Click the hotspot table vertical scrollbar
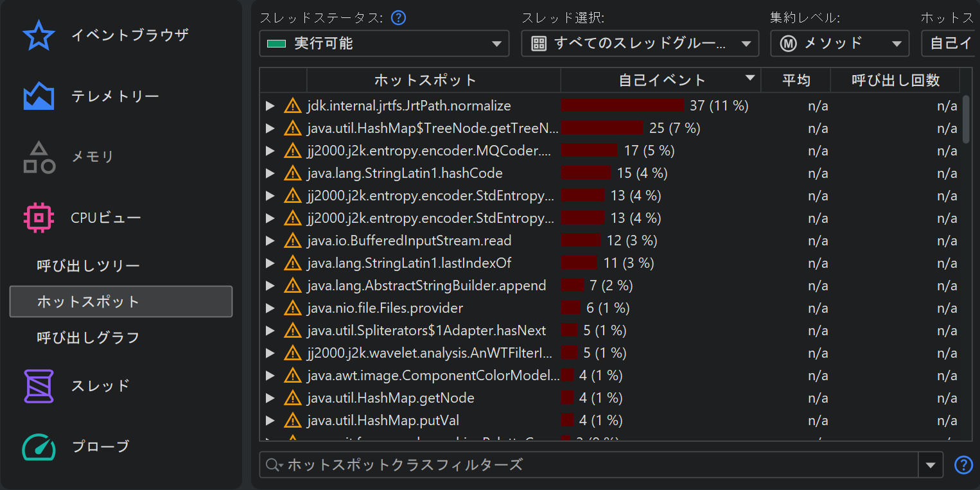Viewport: 980px width, 490px height. [966, 119]
